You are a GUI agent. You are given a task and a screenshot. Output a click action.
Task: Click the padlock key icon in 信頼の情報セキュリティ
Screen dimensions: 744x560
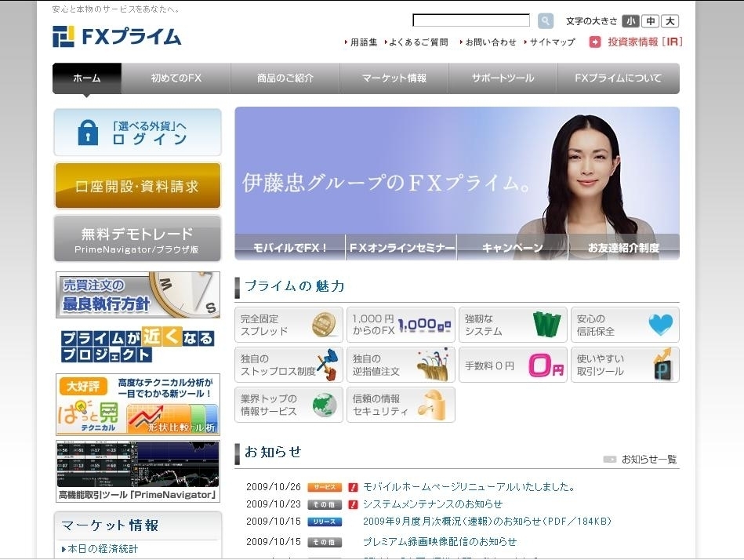pos(433,405)
